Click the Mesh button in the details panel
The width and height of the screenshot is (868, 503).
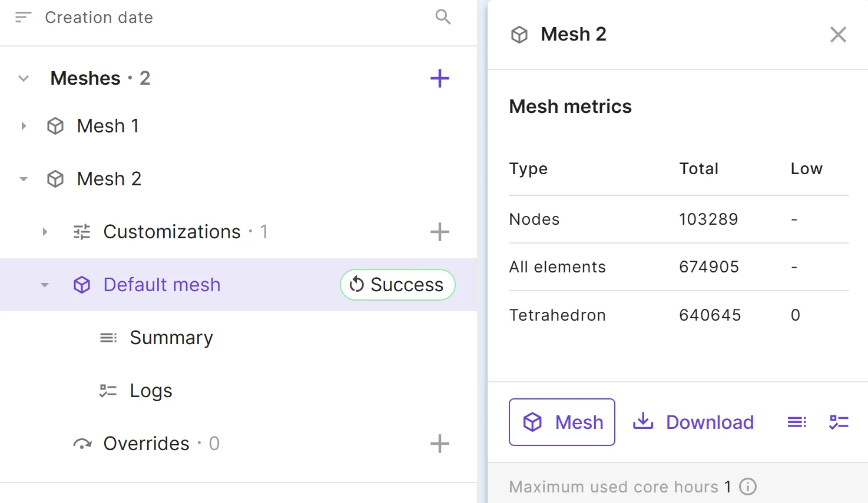coord(561,422)
